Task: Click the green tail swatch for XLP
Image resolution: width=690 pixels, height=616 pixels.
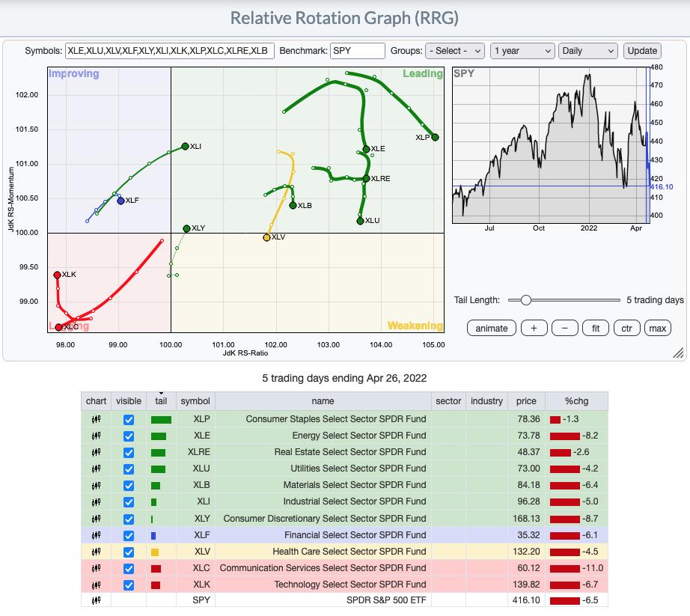Action: click(161, 420)
